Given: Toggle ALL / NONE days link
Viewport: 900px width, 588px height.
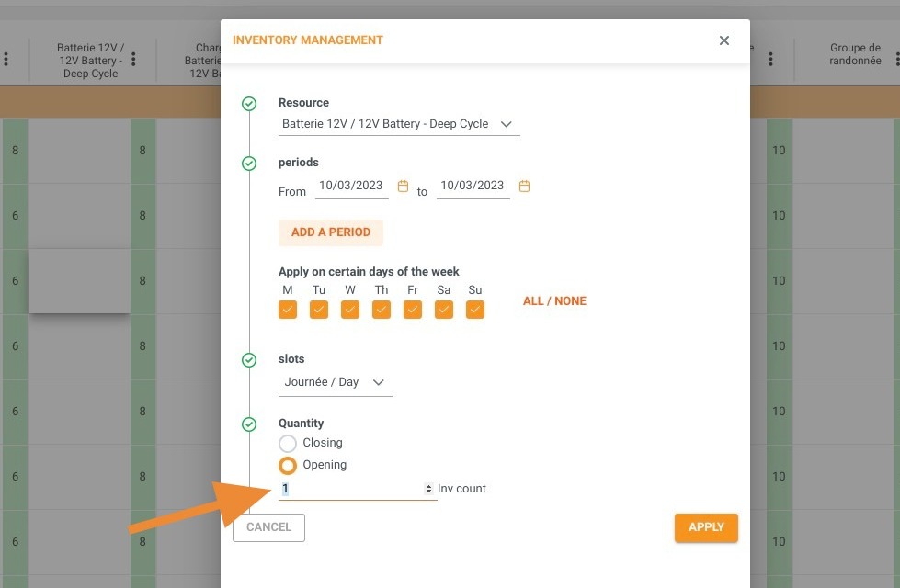Looking at the screenshot, I should click(554, 301).
